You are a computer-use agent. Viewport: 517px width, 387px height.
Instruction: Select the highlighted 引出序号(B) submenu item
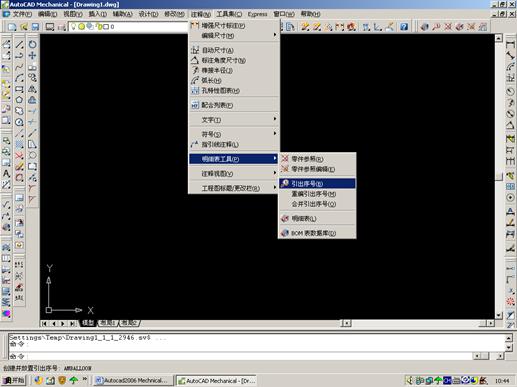317,184
